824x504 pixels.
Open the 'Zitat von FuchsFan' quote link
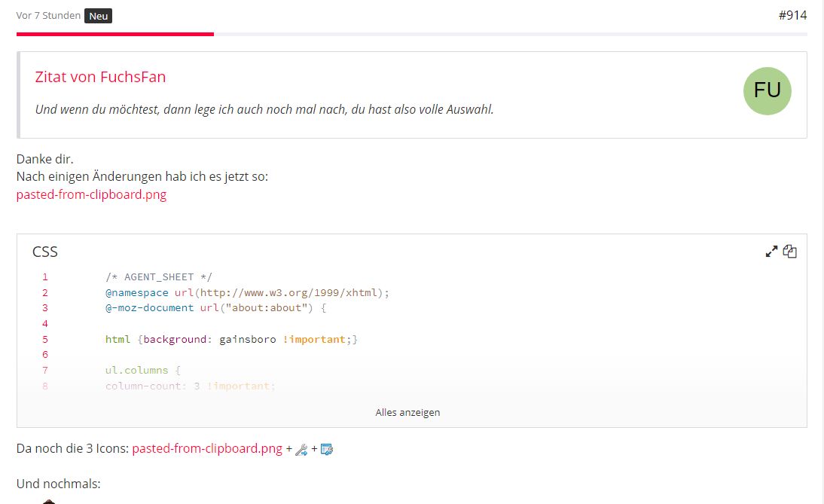tap(100, 77)
